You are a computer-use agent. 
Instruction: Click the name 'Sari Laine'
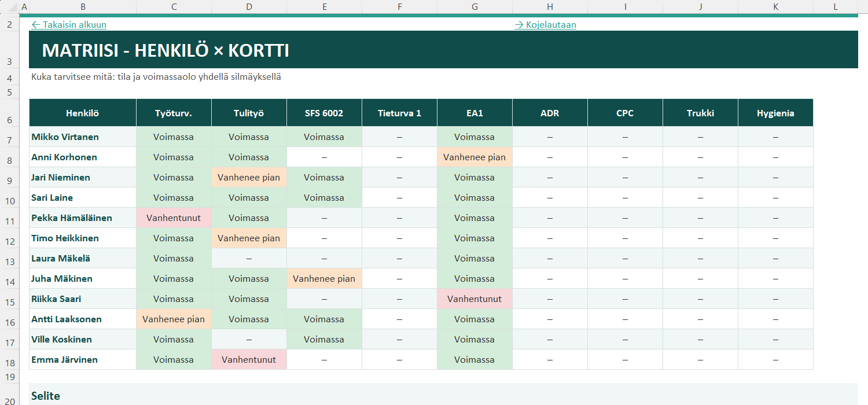(52, 198)
